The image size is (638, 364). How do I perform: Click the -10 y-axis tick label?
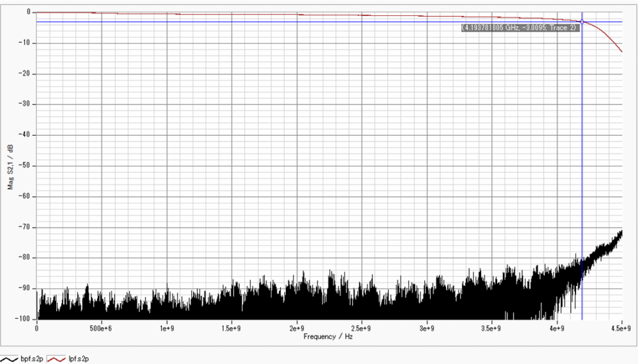(26, 43)
